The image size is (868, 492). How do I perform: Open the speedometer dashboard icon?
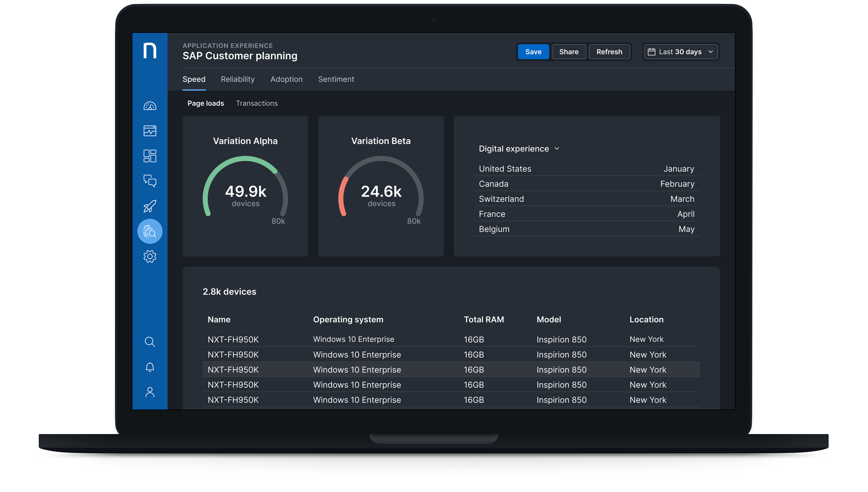click(x=150, y=106)
